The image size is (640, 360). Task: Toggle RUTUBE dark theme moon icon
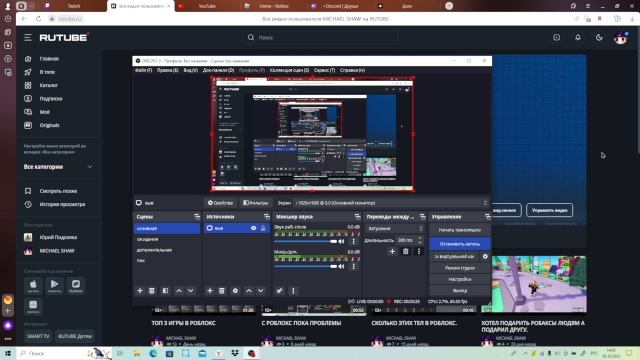point(599,38)
